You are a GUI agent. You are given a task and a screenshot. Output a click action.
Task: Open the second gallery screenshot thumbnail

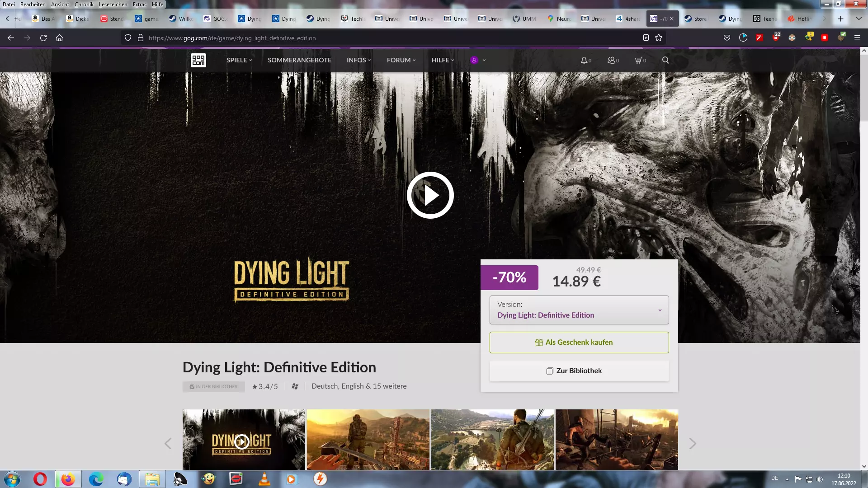(368, 440)
